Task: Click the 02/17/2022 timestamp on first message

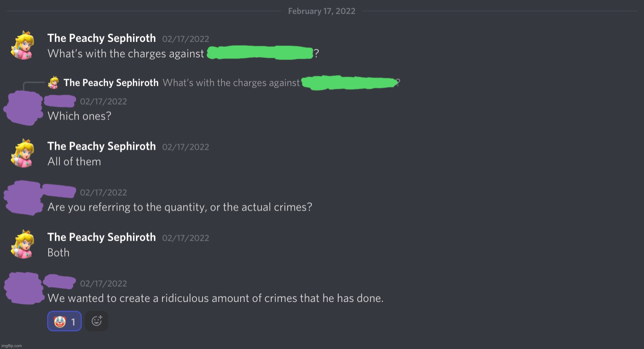Action: (185, 39)
